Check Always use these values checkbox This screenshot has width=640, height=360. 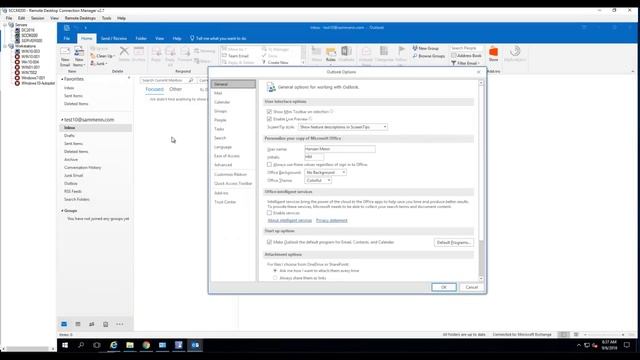[x=269, y=164]
